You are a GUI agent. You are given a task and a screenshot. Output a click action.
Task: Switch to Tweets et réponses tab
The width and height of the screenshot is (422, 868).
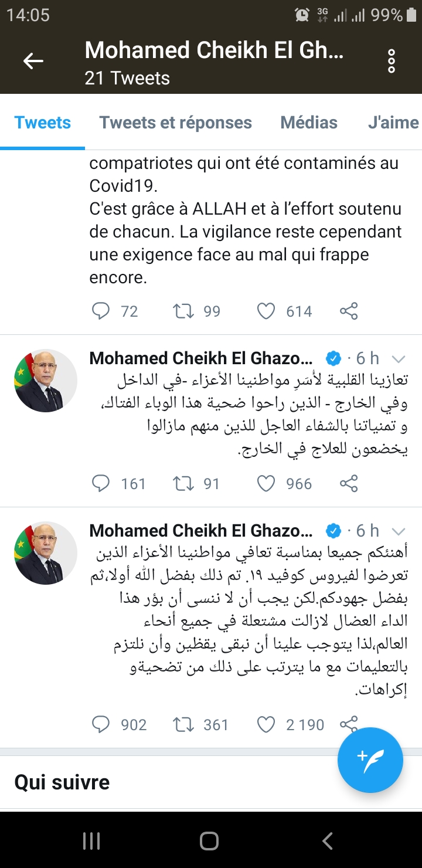click(x=175, y=123)
